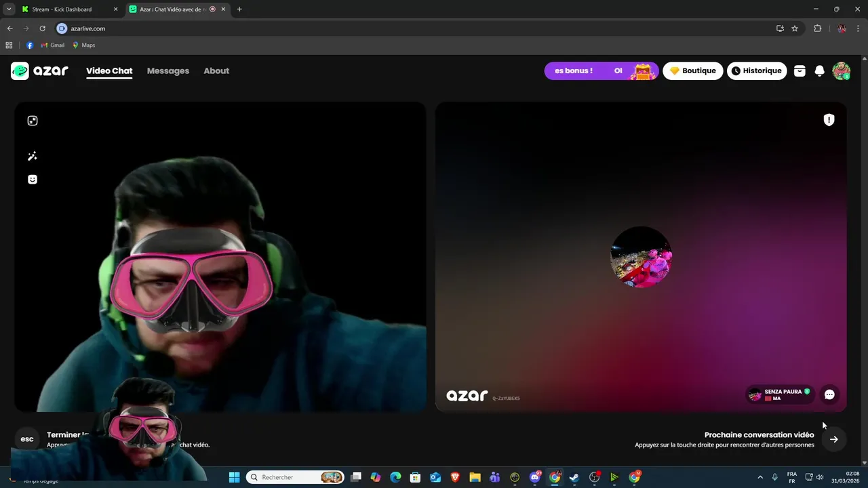868x488 pixels.
Task: Open the magic wand effects tool
Action: coord(32,157)
